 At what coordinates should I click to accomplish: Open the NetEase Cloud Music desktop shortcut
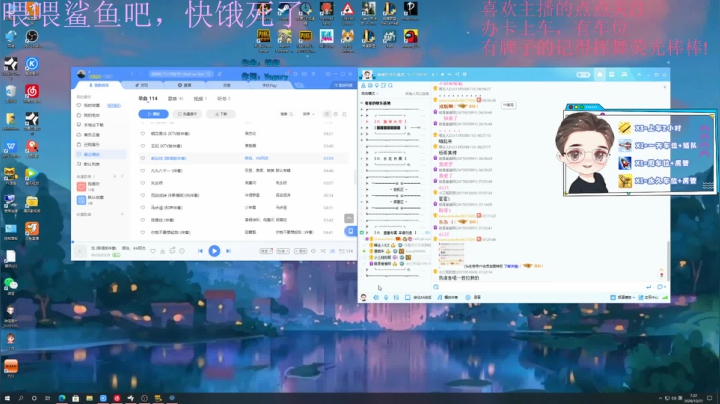point(32,94)
